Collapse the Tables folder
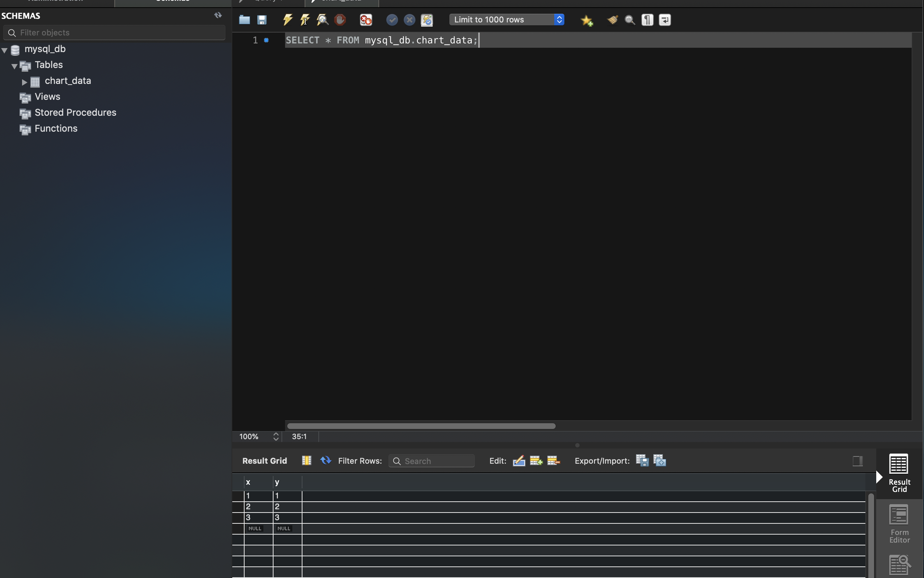Screen dimensions: 924x578 [x=14, y=66]
